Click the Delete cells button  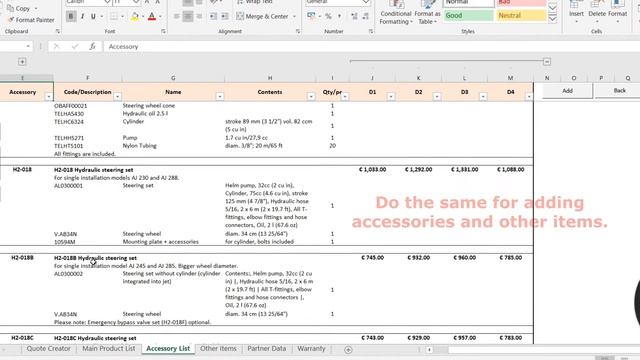click(597, 12)
